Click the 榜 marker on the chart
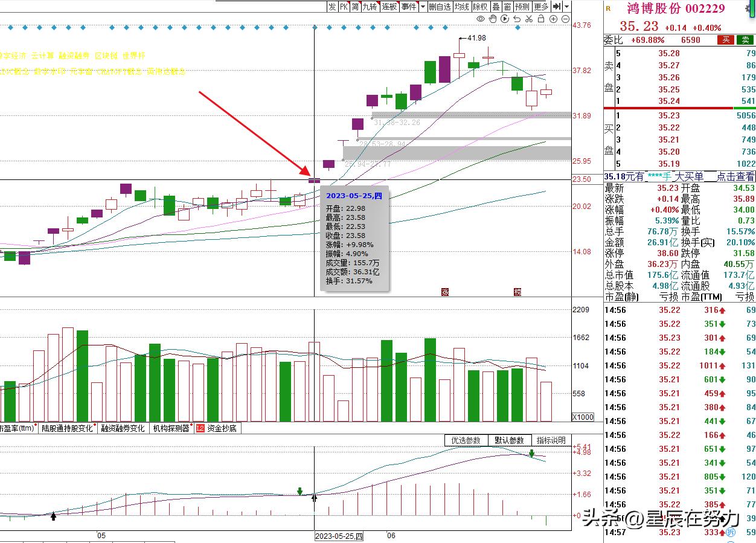Viewport: 756px width, 543px height. [517, 292]
